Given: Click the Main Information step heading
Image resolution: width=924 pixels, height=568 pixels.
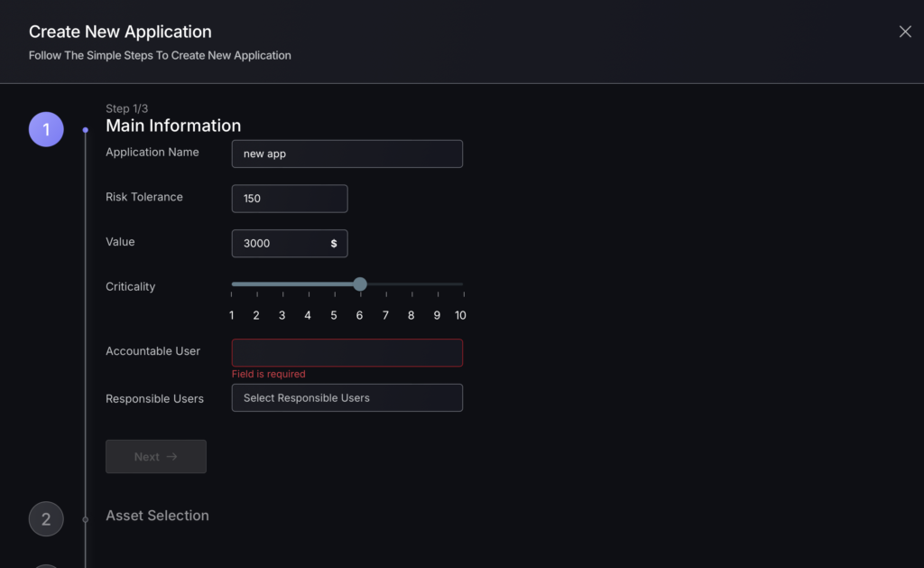Looking at the screenshot, I should click(173, 126).
